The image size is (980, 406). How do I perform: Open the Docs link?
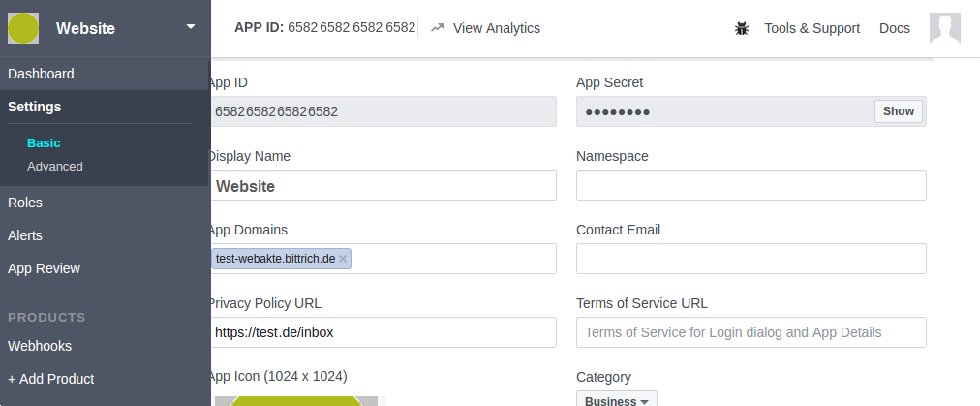(895, 28)
